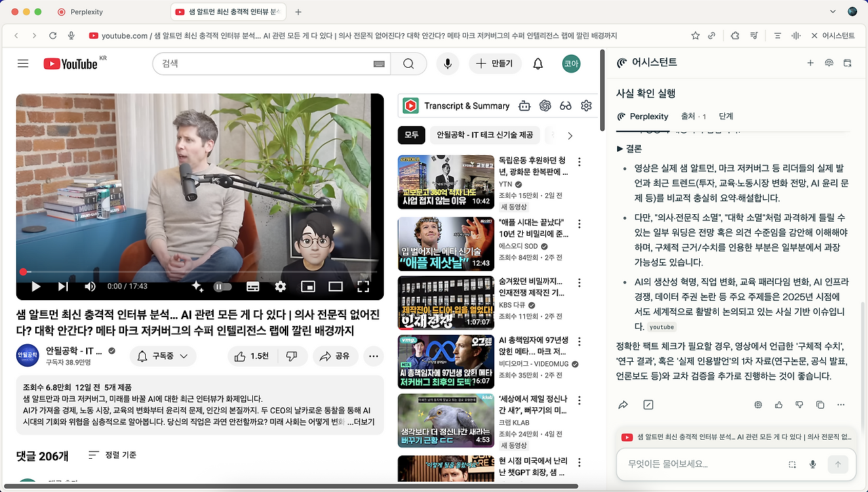The height and width of the screenshot is (492, 868).
Task: Open the YouTube guide hamburger menu
Action: coord(23,64)
